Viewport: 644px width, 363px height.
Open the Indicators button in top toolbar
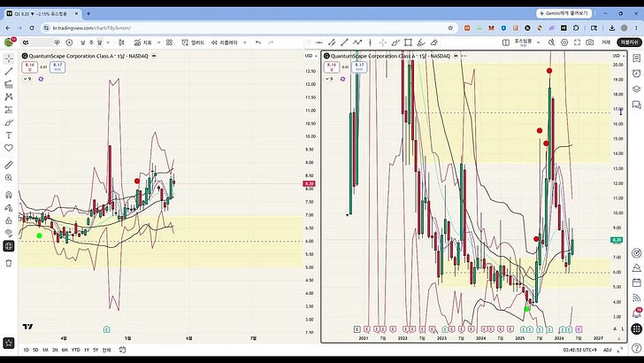pyautogui.click(x=143, y=42)
